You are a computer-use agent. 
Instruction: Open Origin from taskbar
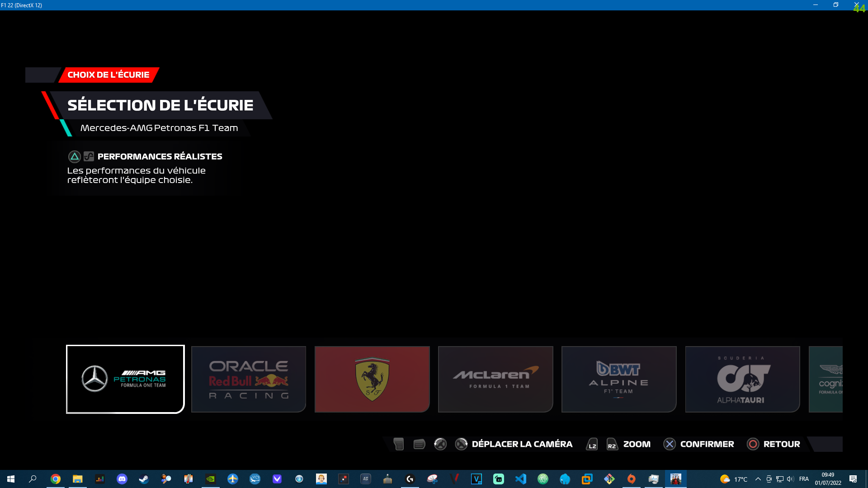tap(632, 479)
